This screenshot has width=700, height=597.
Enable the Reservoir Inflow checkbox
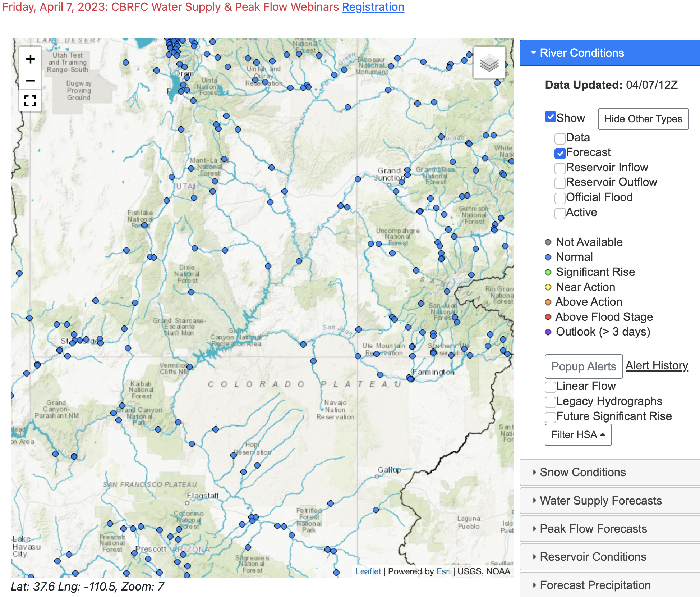click(560, 168)
